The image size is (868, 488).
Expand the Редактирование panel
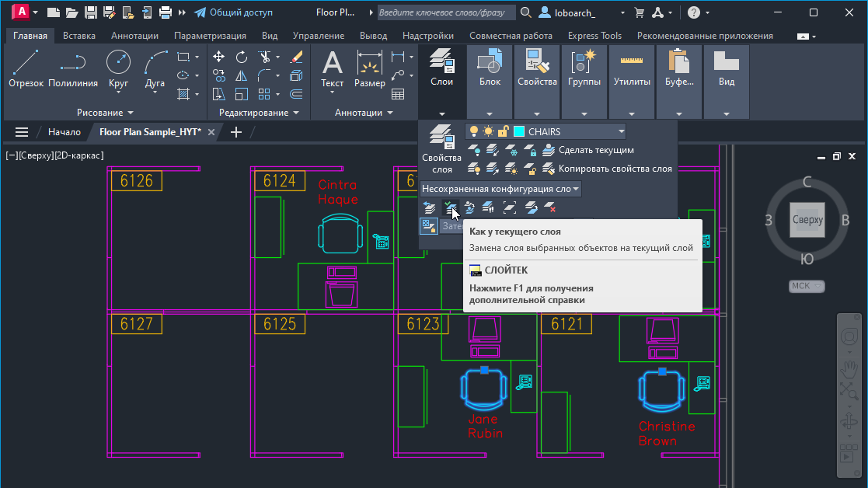(259, 113)
